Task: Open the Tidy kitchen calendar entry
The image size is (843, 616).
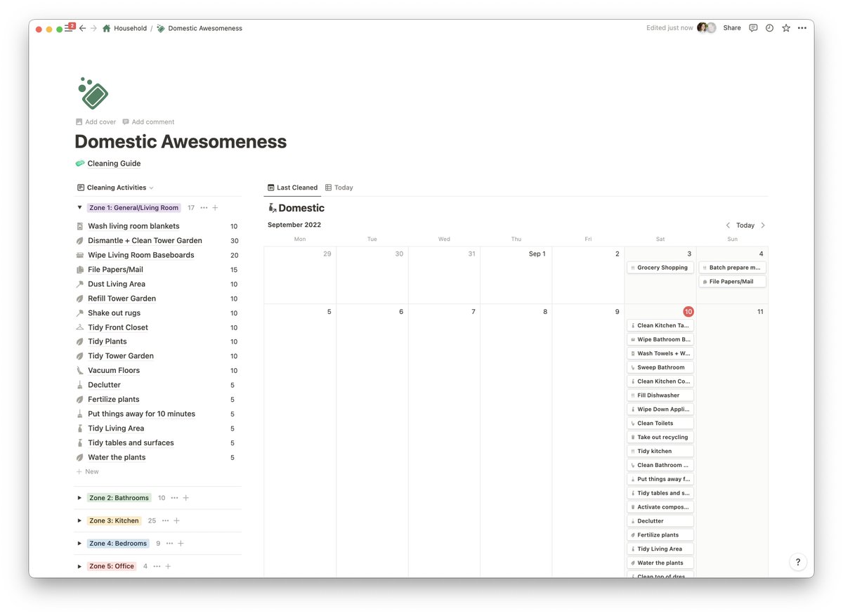Action: (x=660, y=451)
